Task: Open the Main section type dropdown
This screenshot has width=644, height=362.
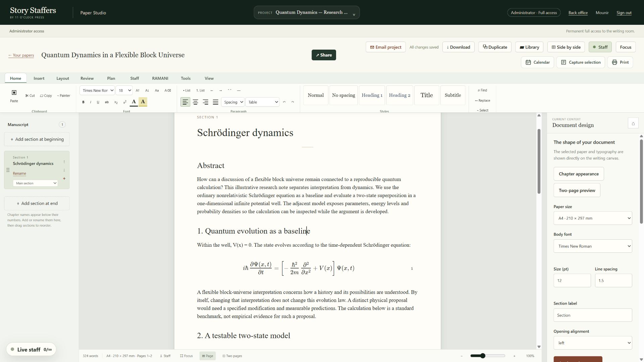Action: click(35, 183)
